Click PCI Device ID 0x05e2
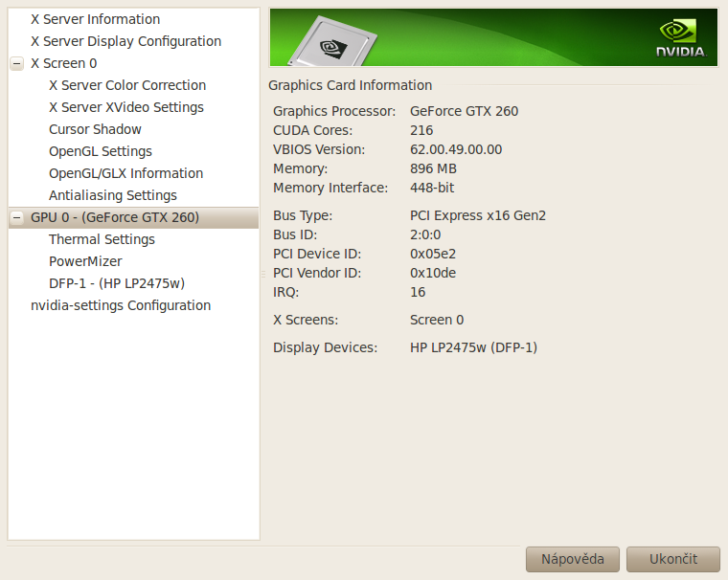This screenshot has height=580, width=728. 433,254
